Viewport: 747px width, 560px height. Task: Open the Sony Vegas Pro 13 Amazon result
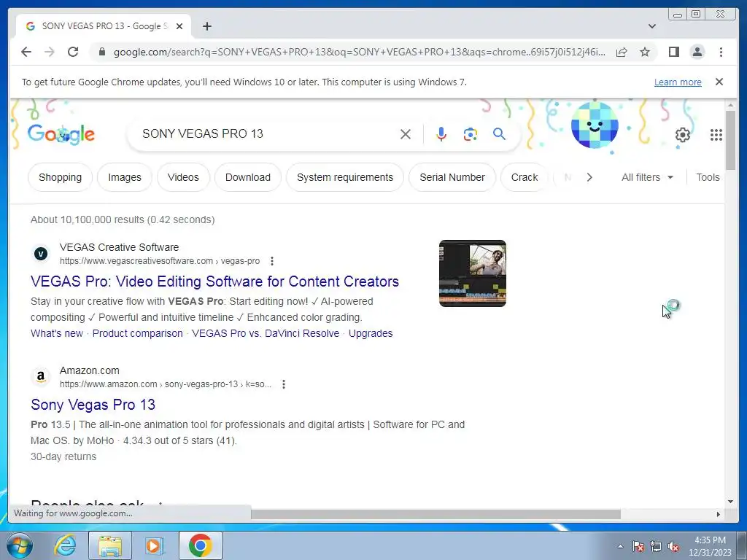93,405
